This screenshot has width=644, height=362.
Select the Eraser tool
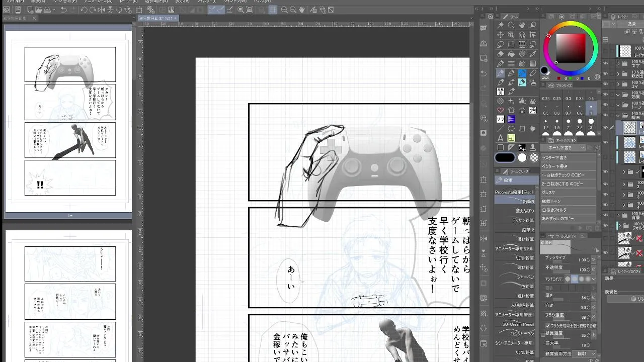tap(501, 54)
